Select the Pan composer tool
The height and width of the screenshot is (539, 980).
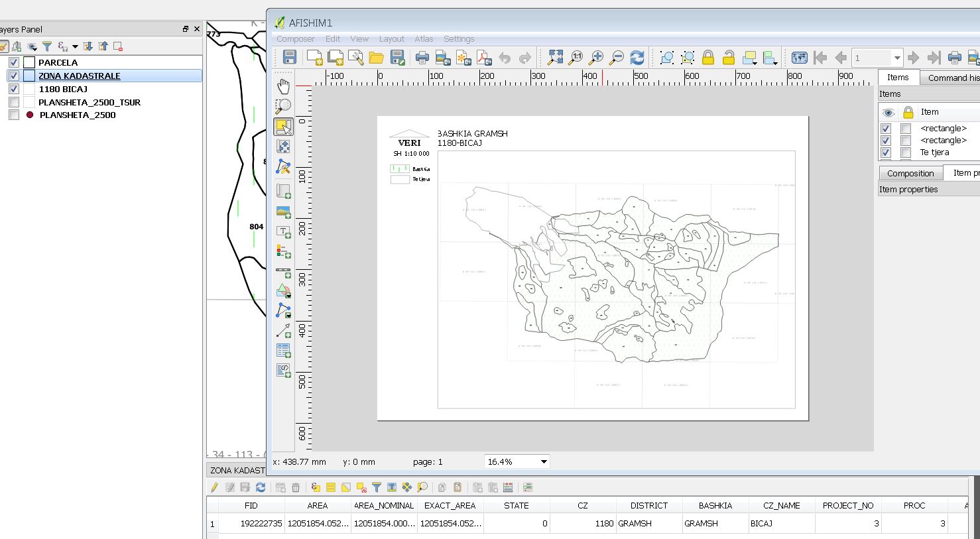tap(283, 86)
